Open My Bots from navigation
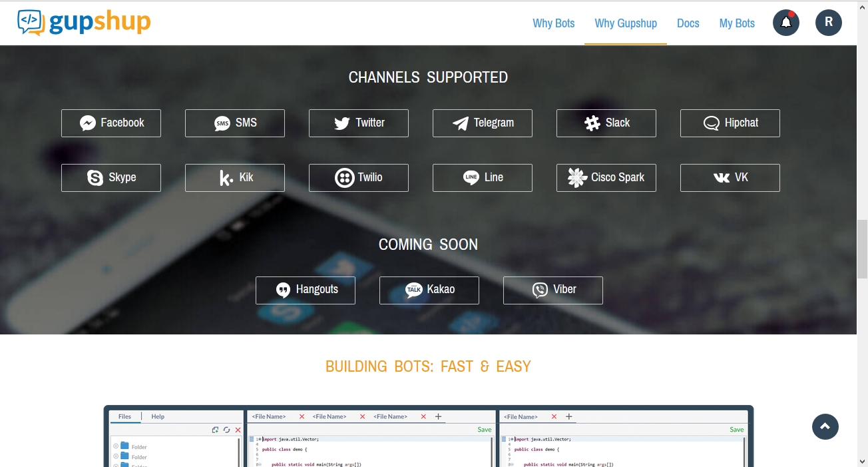868x467 pixels. [737, 23]
